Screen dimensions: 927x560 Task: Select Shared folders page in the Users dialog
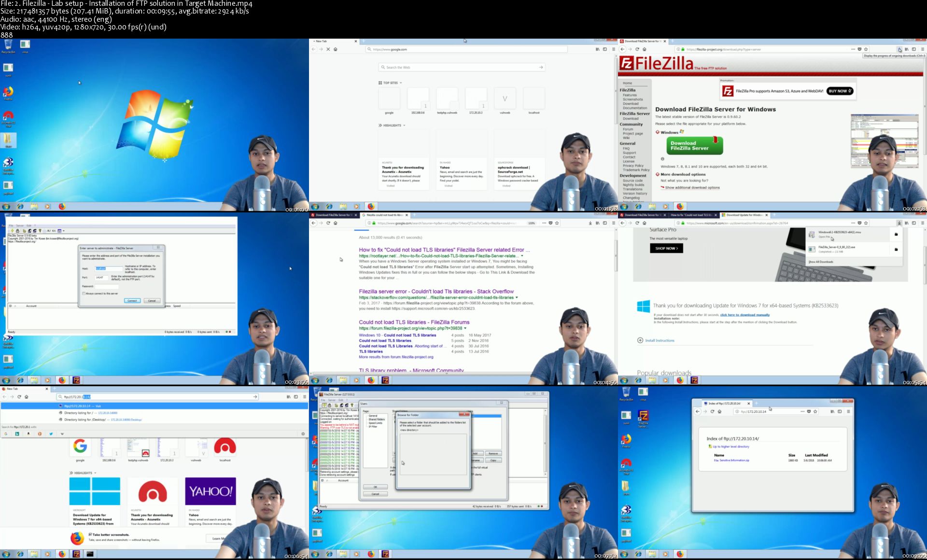377,420
